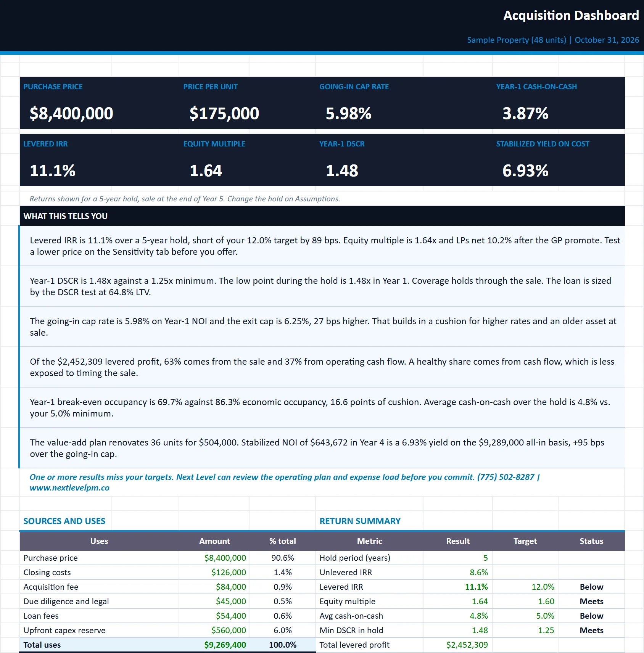Select the "Meets" status in the Equity multiple row
The image size is (644, 653).
tap(591, 601)
